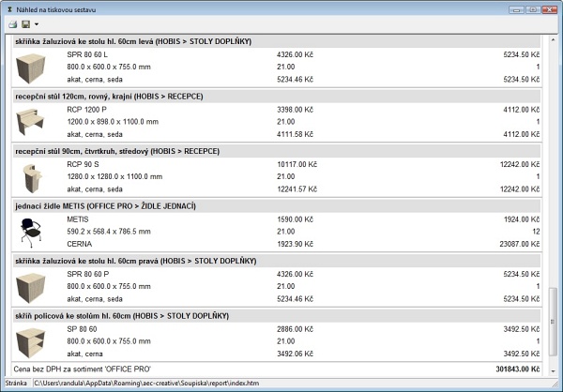563x392 pixels.
Task: Click the code 'SPR 80 60 L'
Action: (87, 54)
